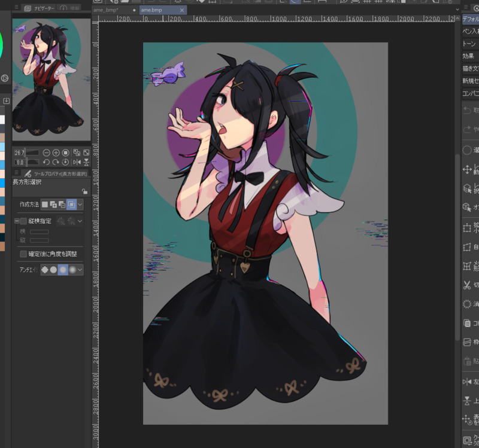The image size is (479, 448).
Task: Open the canvas tab list dropdown arrow
Action: (457, 10)
